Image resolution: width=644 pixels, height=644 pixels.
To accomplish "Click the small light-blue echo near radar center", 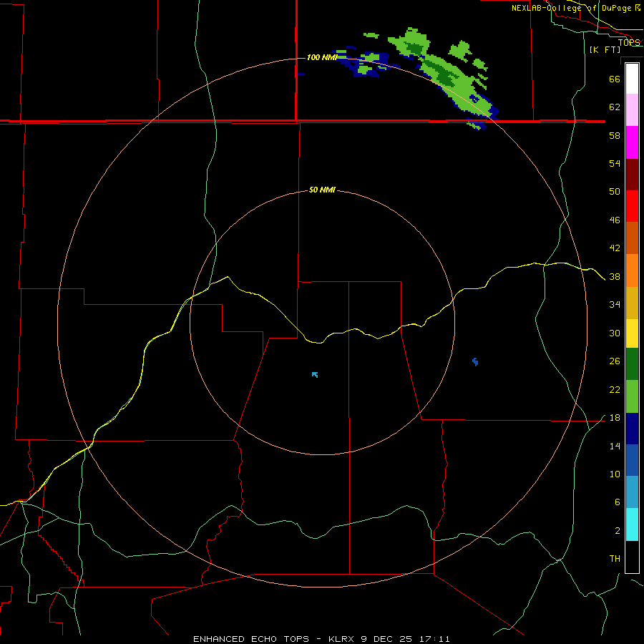I will (315, 374).
